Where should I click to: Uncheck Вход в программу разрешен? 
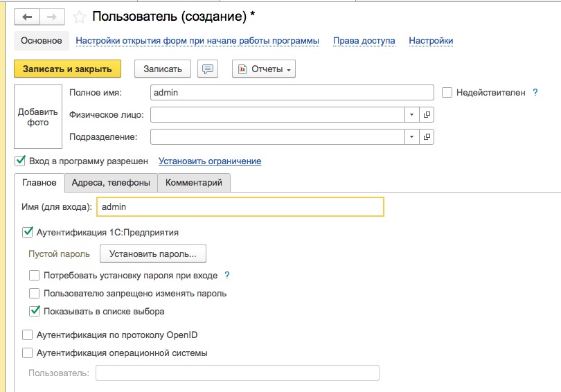(20, 161)
